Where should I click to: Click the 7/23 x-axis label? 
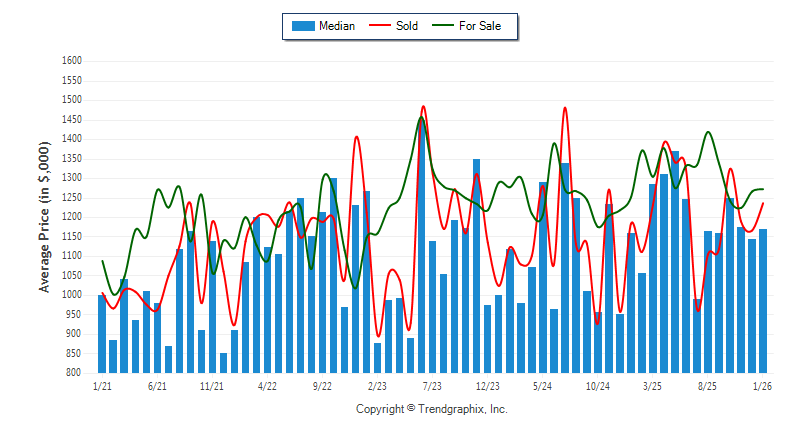click(433, 385)
